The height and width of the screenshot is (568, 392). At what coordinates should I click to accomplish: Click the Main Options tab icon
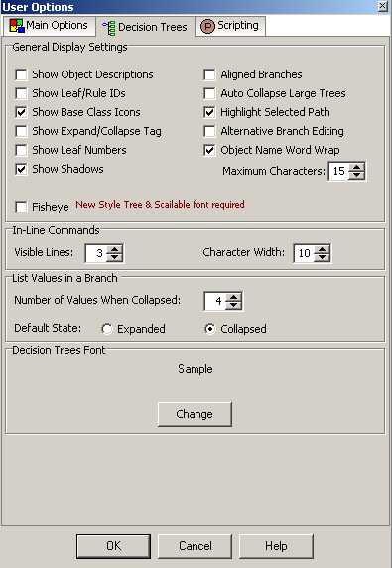tap(16, 26)
